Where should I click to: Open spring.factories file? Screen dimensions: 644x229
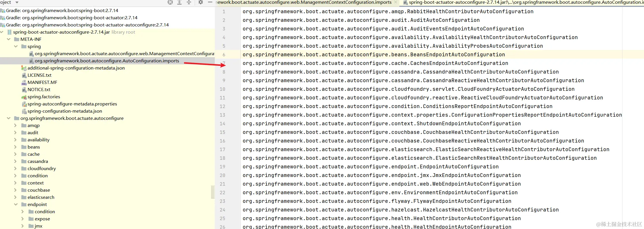44,97
